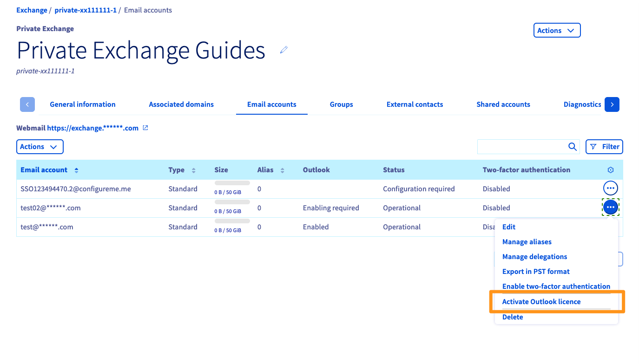Click the search magnifier icon
The width and height of the screenshot is (639, 364).
(573, 147)
